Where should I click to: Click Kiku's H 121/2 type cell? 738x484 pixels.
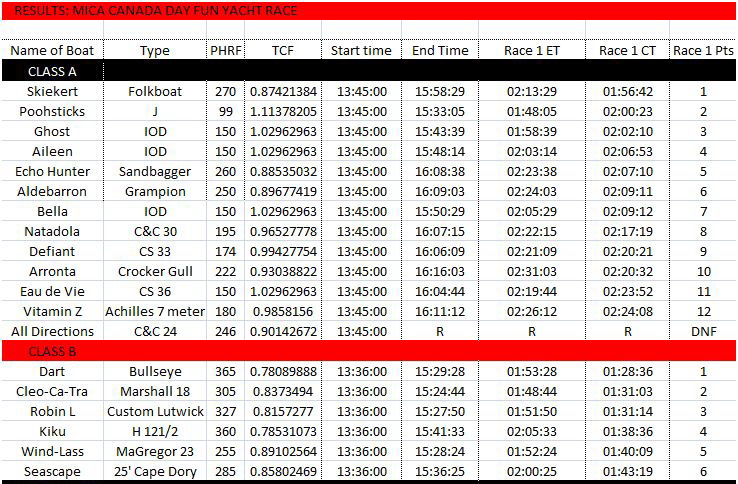tap(155, 431)
